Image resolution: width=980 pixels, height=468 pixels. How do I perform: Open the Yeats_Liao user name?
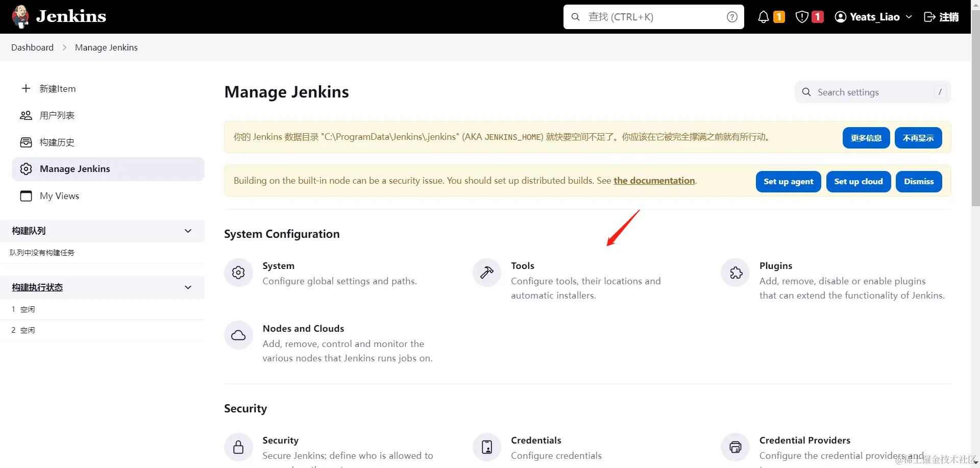pos(874,17)
